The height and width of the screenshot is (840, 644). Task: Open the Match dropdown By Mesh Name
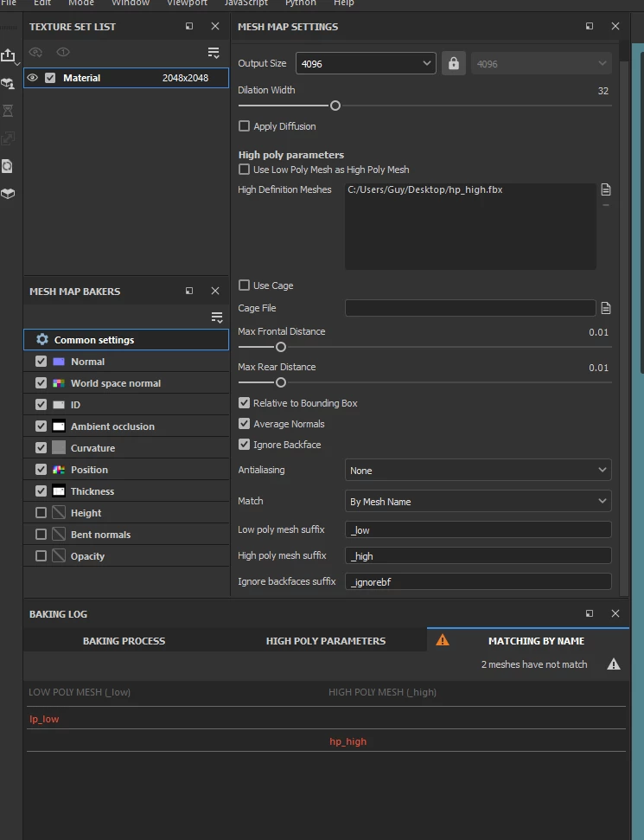pos(478,501)
